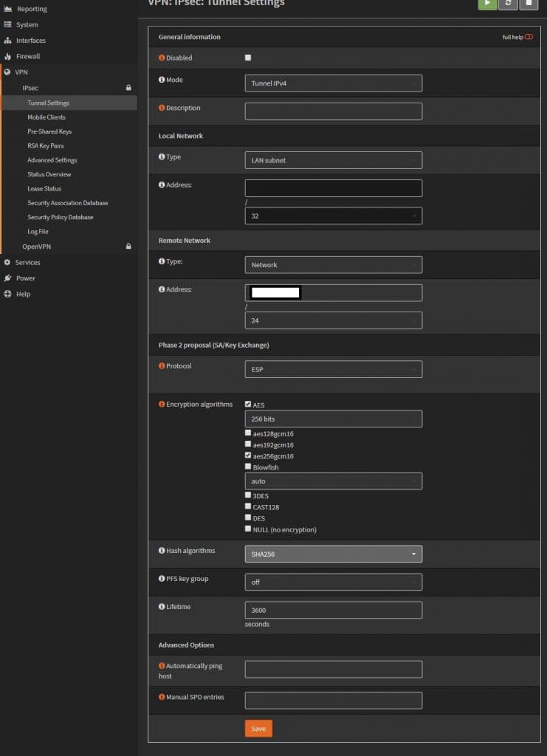Screen dimensions: 547x756
Task: Enable the 3DES checkbox
Action: click(x=248, y=495)
